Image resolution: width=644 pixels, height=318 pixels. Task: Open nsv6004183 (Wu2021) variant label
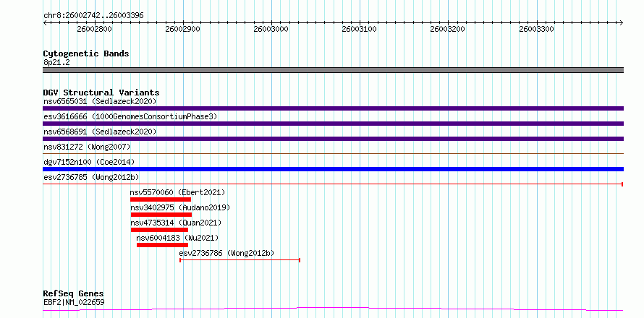[x=177, y=238]
